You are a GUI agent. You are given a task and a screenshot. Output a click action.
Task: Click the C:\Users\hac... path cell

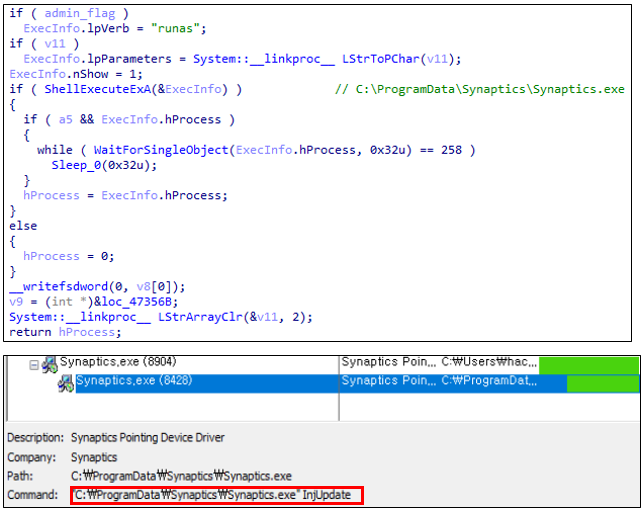(489, 362)
